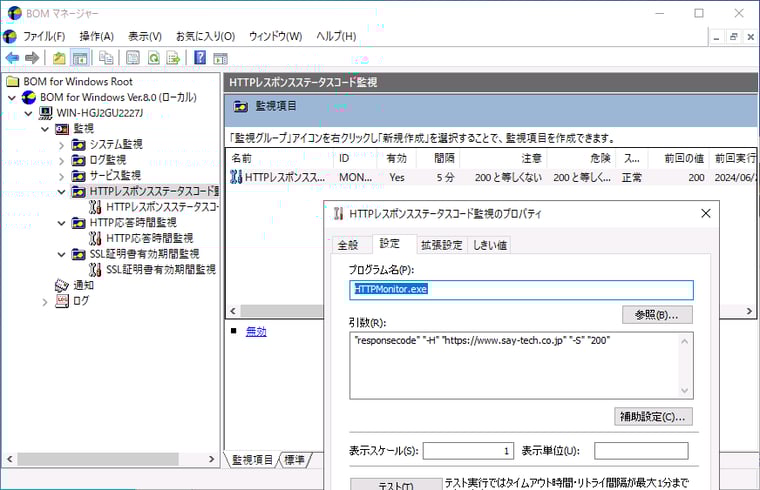Click the HTTP応答時間監視 group folder icon

point(79,223)
